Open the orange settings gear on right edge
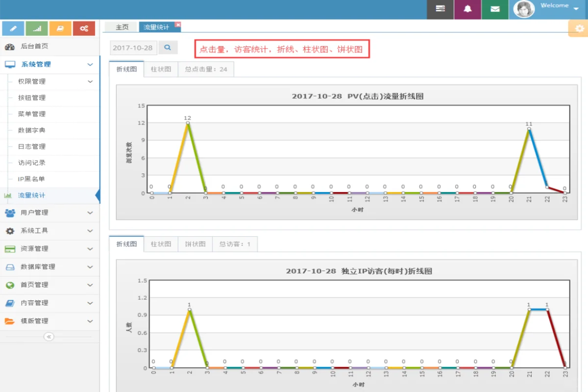 tap(579, 28)
